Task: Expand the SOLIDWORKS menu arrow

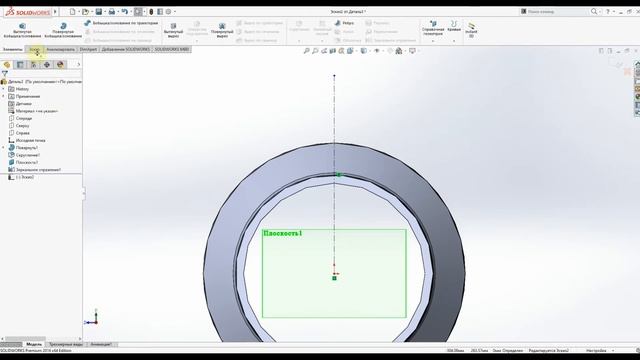Action: [56, 12]
